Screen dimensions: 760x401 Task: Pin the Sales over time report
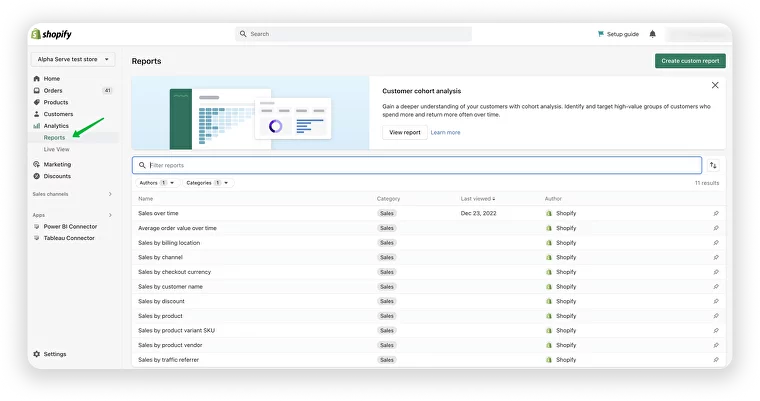click(x=716, y=213)
